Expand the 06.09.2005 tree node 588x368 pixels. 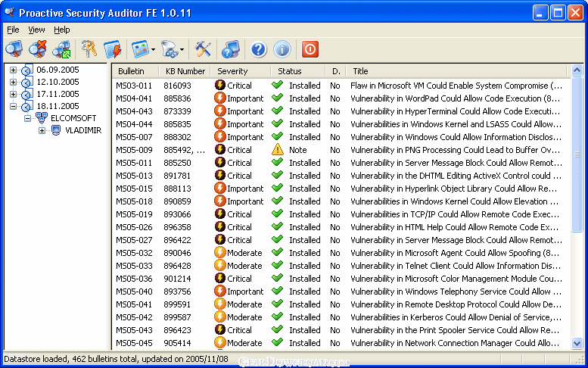tap(13, 70)
